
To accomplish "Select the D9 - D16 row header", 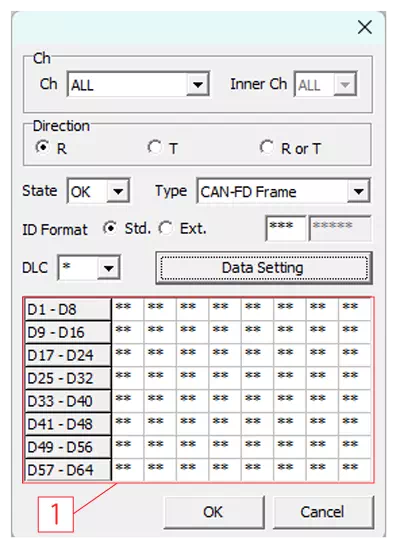I will 68,332.
